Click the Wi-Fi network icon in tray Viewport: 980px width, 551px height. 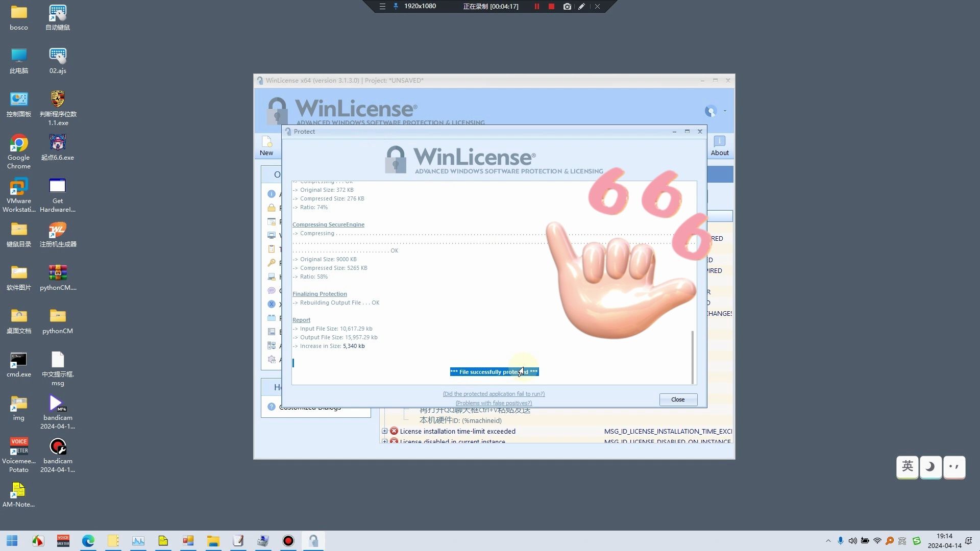pos(877,541)
